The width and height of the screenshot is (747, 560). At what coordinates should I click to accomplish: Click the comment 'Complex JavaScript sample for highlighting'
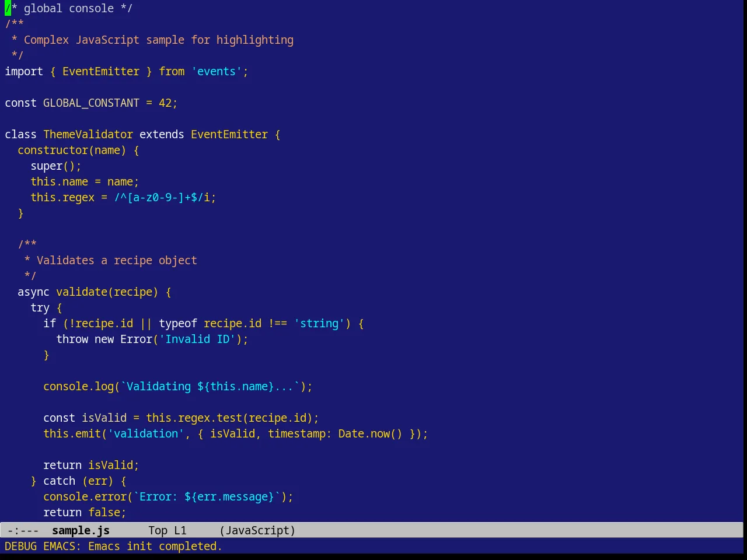pos(159,40)
